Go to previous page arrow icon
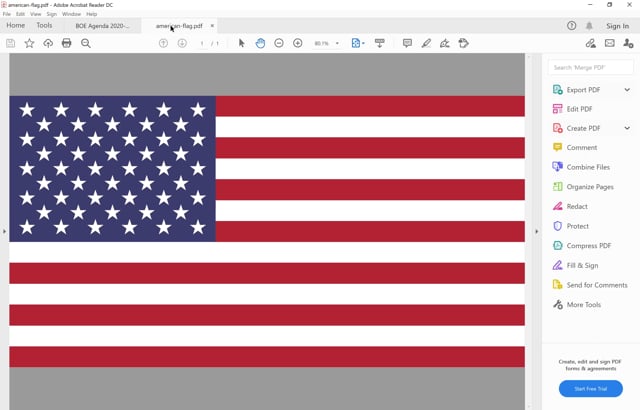 163,43
